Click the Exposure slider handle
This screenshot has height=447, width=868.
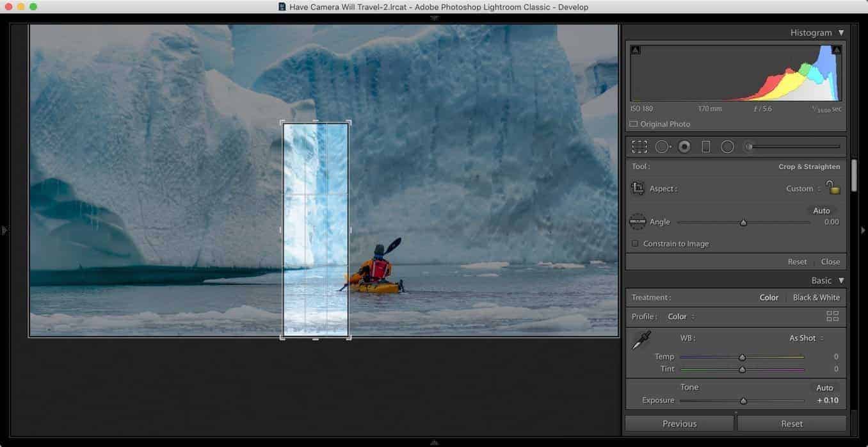click(x=743, y=401)
